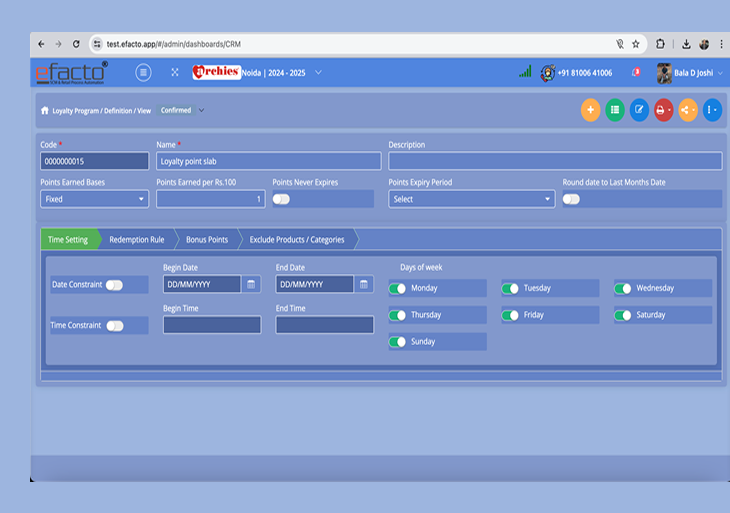Click the media mute icon in address bar
This screenshot has height=513, width=730.
coord(620,44)
